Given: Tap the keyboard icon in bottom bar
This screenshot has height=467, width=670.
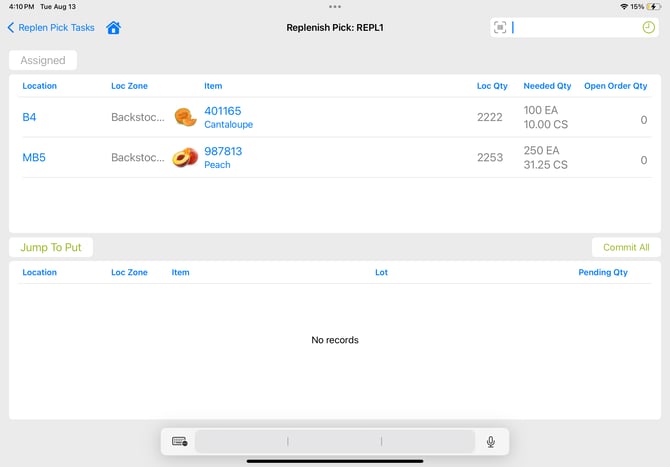Looking at the screenshot, I should pyautogui.click(x=180, y=441).
